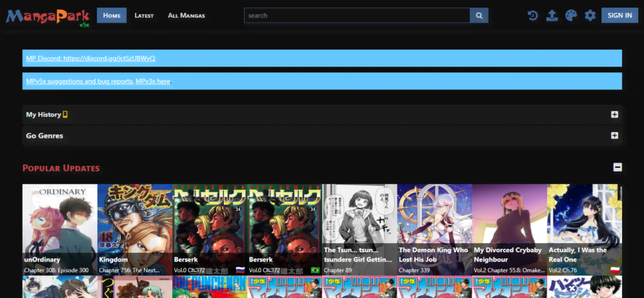Click the search magnifier button
This screenshot has width=644, height=298.
(x=479, y=16)
